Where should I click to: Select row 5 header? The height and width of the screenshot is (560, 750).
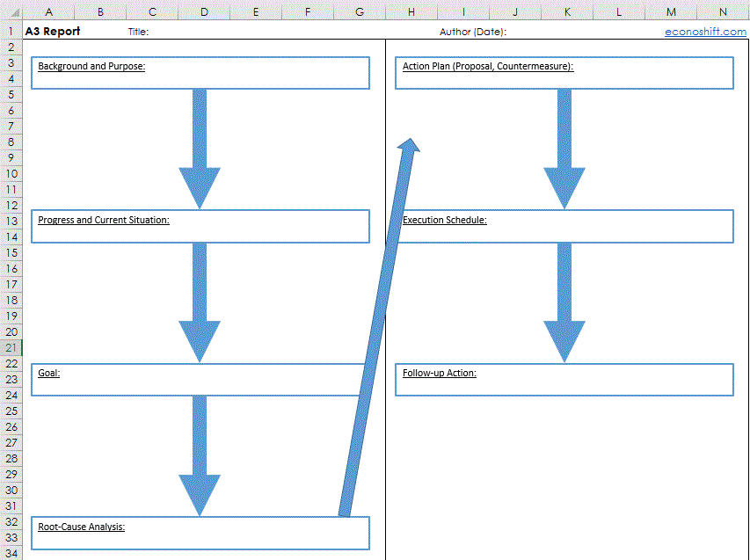coord(11,95)
